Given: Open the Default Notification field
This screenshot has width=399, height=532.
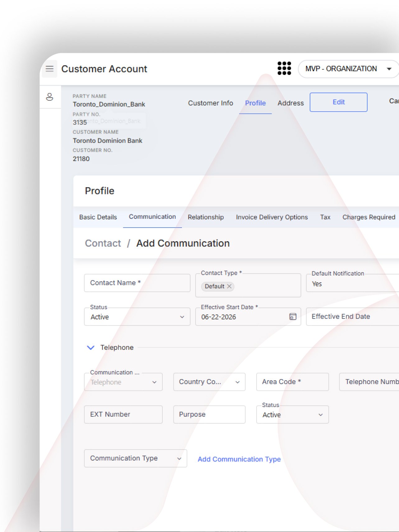Looking at the screenshot, I should [352, 284].
